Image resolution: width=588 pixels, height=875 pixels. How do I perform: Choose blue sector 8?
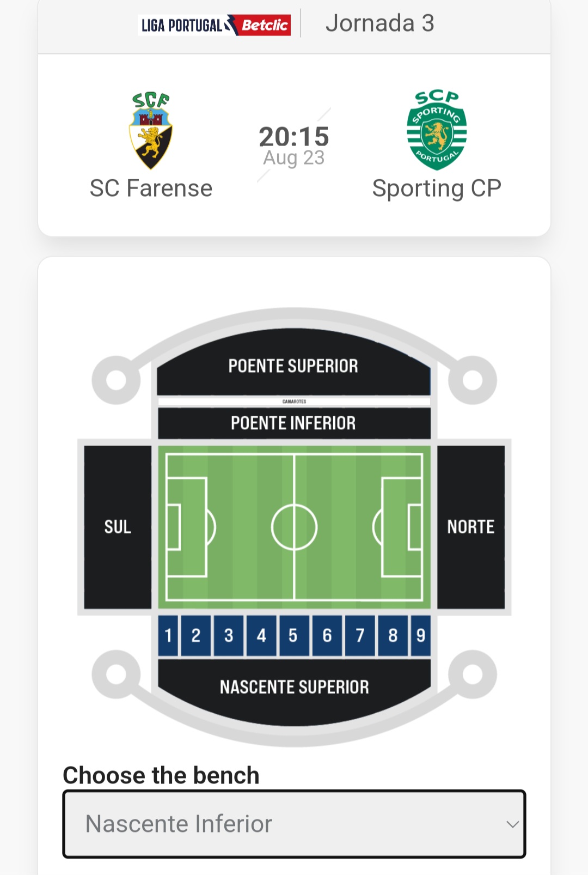[x=393, y=636]
